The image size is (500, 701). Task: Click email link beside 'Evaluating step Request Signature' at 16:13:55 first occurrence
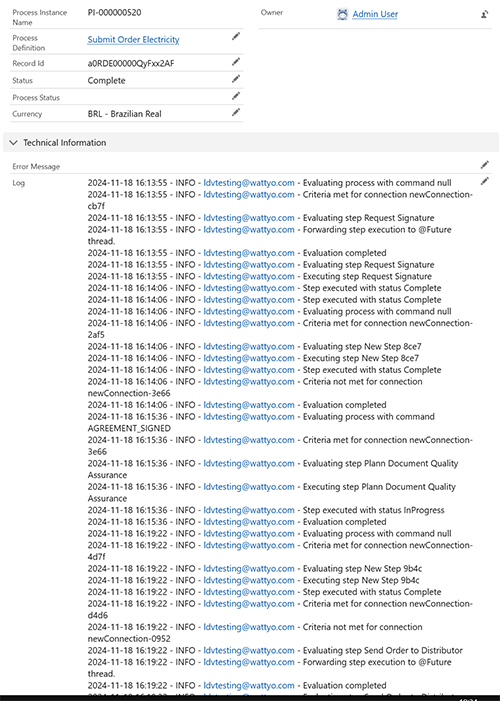click(x=249, y=218)
